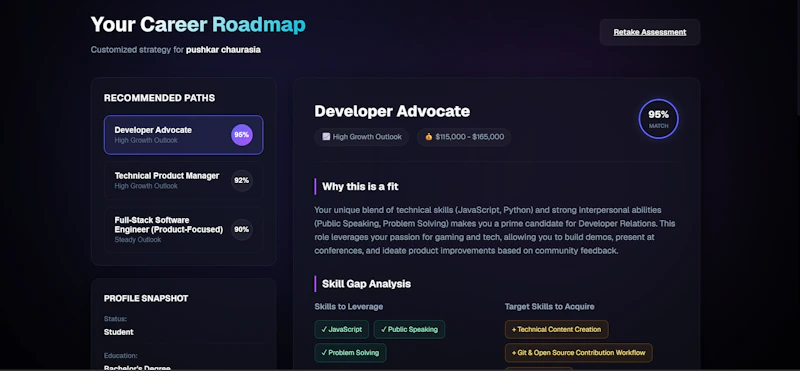Click the Your Career Roadmap title
The width and height of the screenshot is (800, 371).
198,25
